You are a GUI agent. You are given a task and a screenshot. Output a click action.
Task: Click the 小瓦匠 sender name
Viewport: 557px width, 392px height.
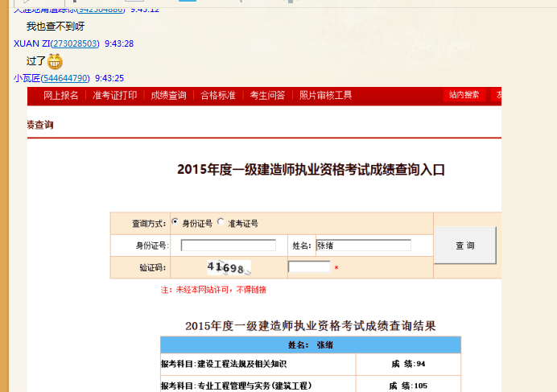(27, 78)
